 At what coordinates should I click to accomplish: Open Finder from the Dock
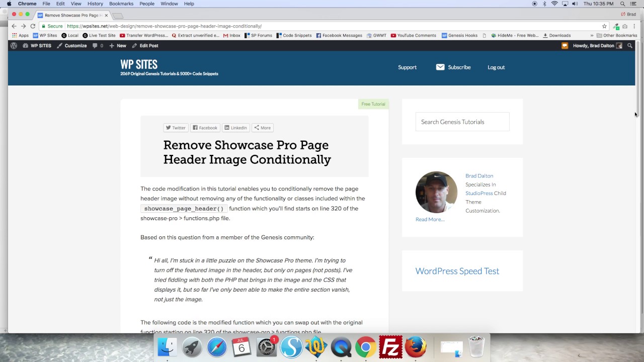pos(167,347)
